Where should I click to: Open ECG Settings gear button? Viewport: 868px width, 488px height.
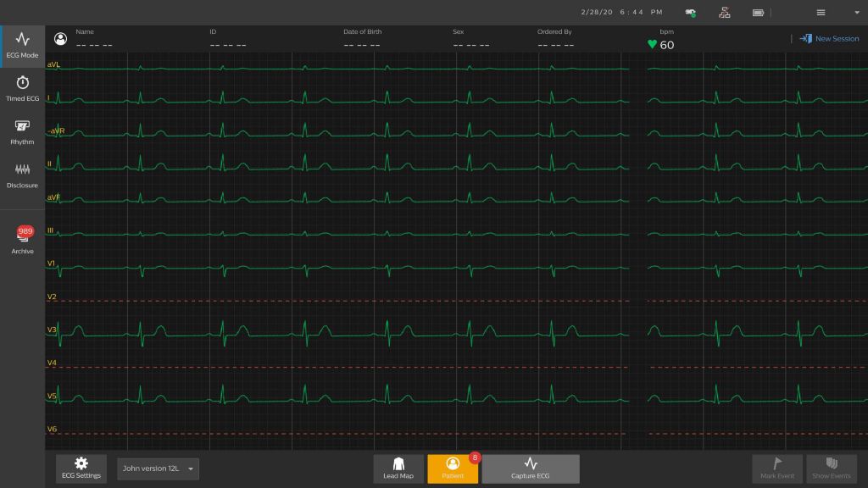pos(81,468)
